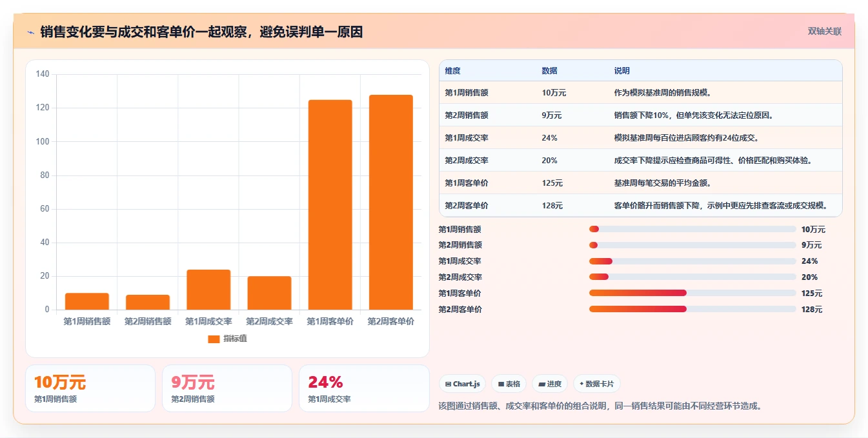Click the 第1周成交率 progress bar
Screen dimensions: 868x438
point(692,261)
